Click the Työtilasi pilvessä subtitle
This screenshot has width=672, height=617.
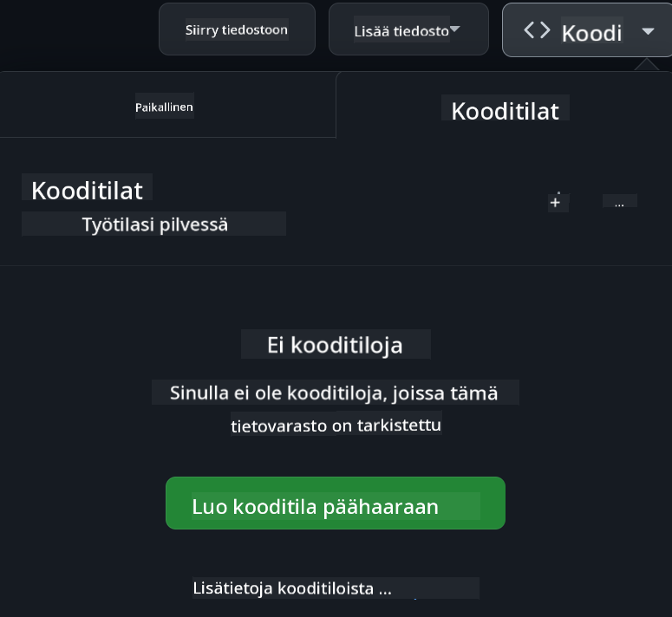pyautogui.click(x=154, y=224)
